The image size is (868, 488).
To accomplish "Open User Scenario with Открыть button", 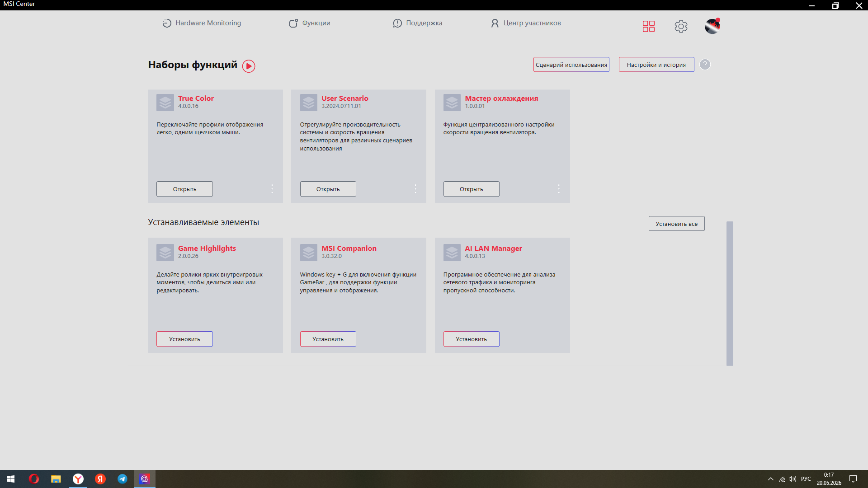I will point(328,189).
